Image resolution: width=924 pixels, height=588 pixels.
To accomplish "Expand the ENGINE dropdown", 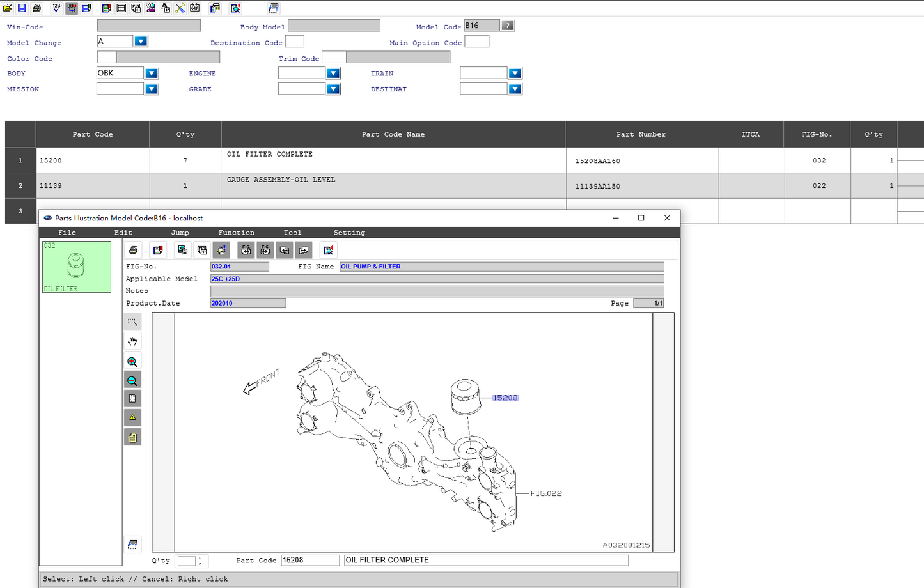I will point(333,73).
